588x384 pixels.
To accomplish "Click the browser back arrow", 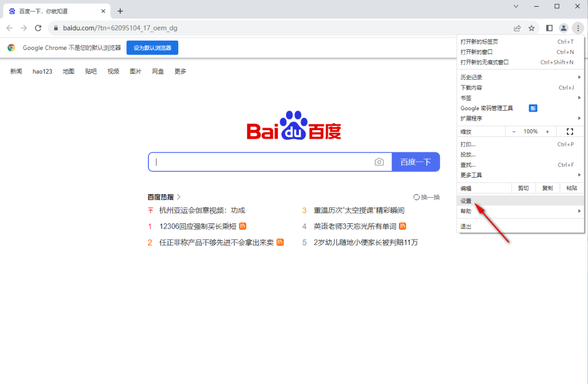I will 10,28.
